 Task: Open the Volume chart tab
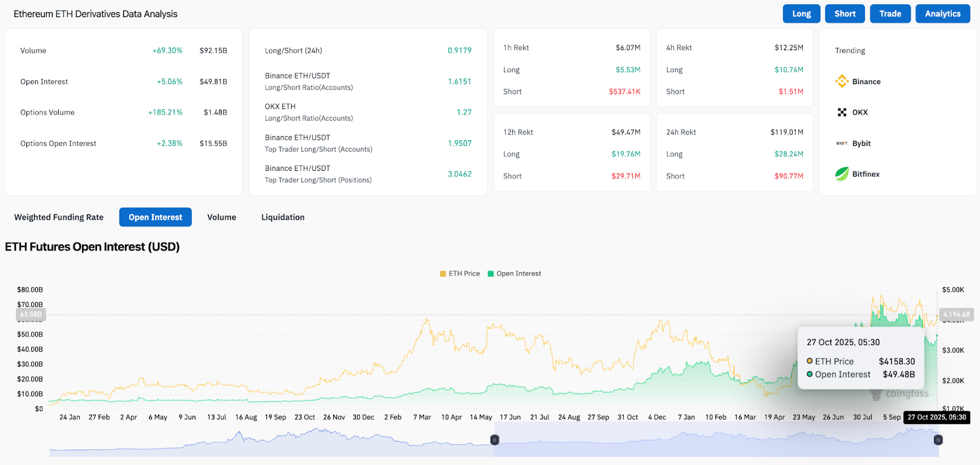pos(222,217)
